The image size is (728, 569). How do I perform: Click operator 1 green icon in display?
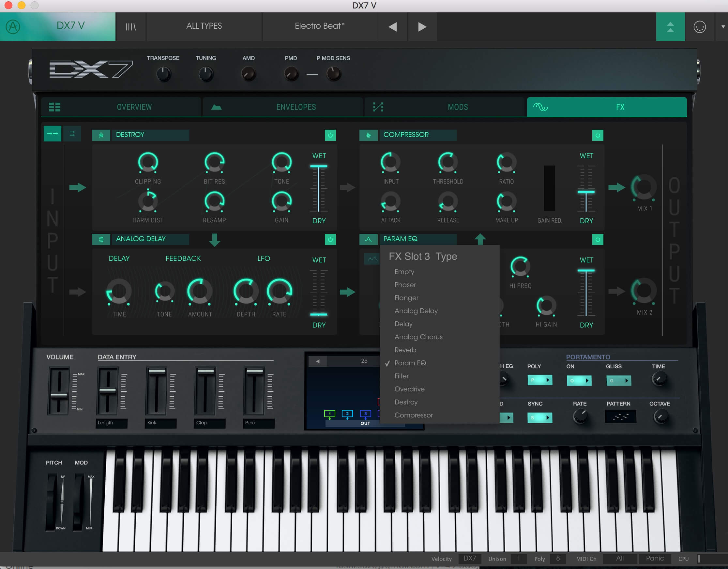click(x=329, y=414)
